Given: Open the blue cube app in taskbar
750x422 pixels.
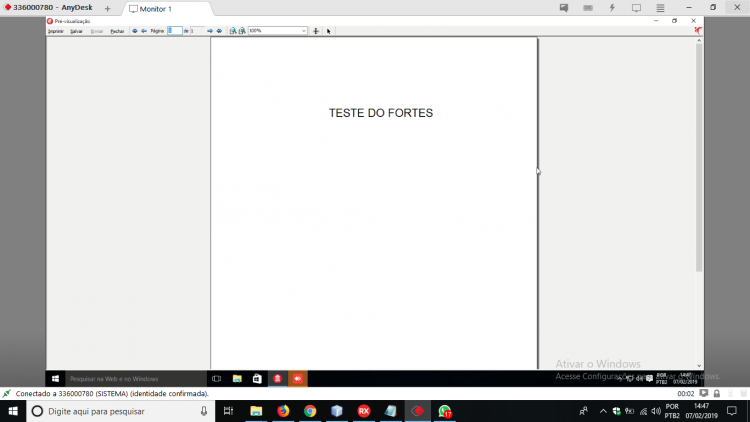Looking at the screenshot, I should 337,411.
